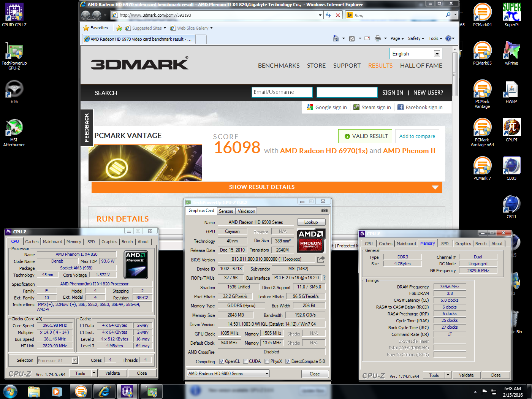Open Tools dropdown arrow in right CPU-Z
This screenshot has width=532, height=399.
click(448, 375)
